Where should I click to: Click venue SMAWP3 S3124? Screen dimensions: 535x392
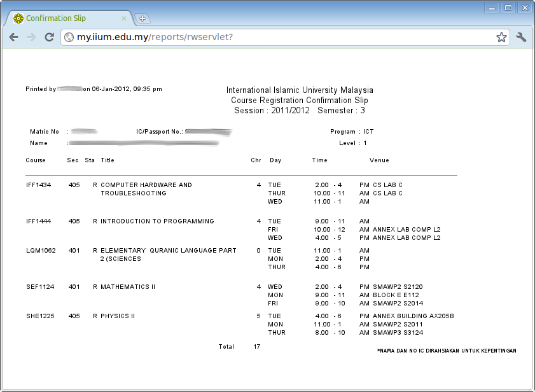(x=398, y=333)
